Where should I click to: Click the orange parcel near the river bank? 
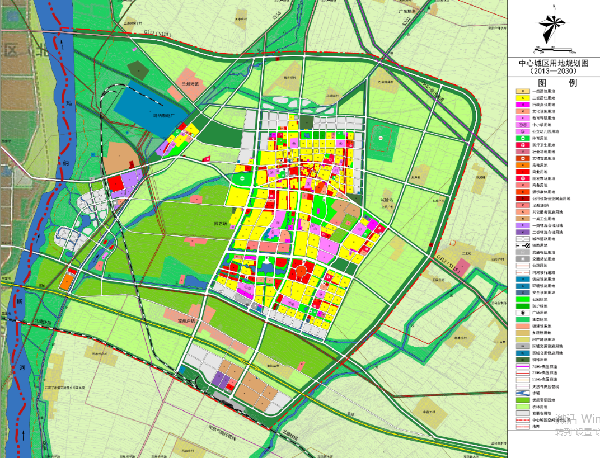pos(66,282)
